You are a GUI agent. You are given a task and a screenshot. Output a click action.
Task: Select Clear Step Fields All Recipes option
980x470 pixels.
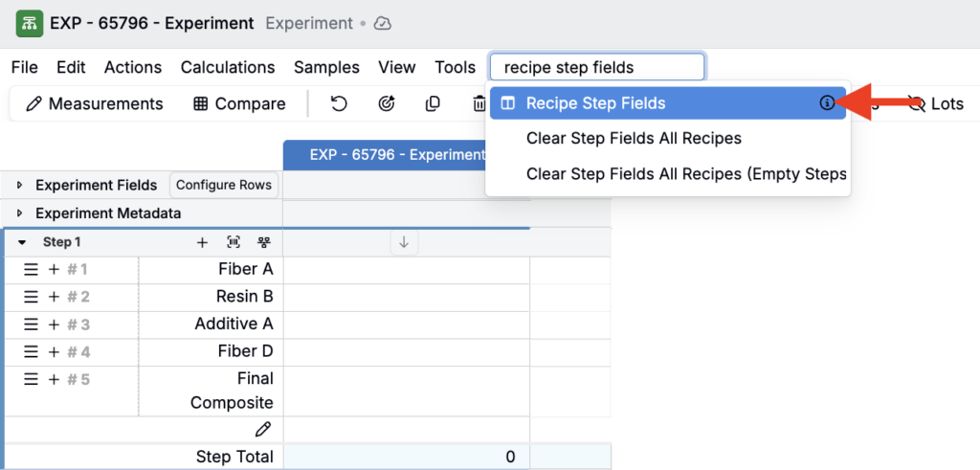634,139
